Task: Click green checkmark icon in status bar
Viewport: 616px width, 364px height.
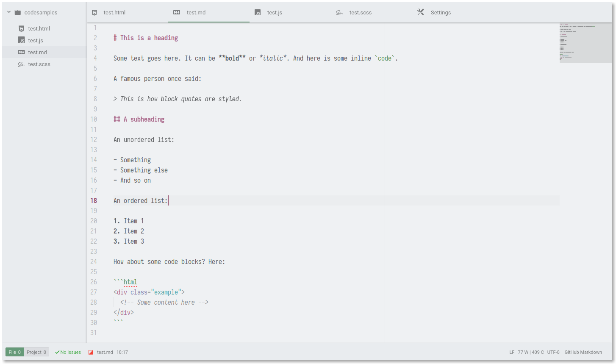Action: click(x=57, y=352)
